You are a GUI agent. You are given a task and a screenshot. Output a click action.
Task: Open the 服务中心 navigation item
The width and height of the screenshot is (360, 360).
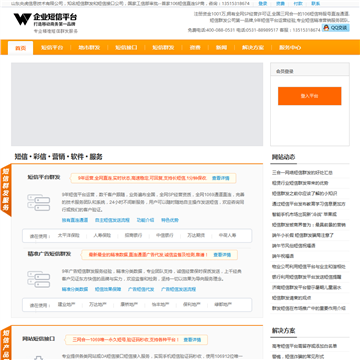(290, 47)
